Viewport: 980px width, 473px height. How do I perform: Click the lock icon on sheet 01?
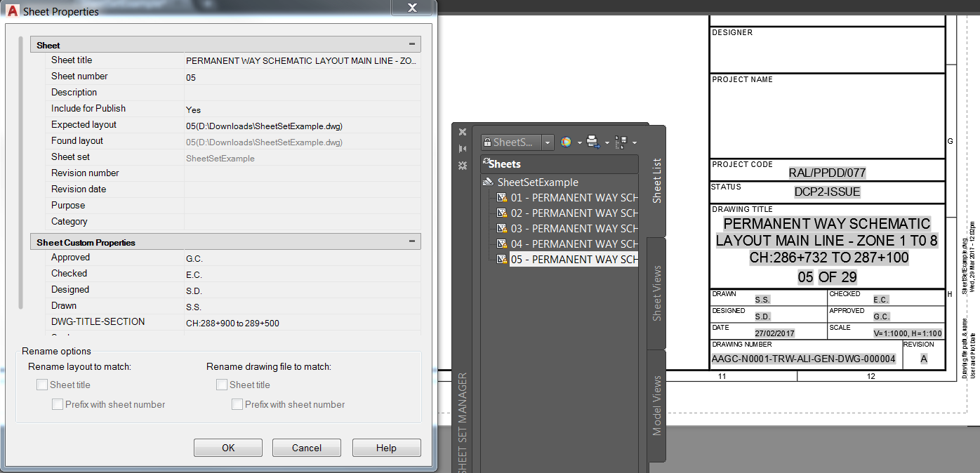pos(505,199)
